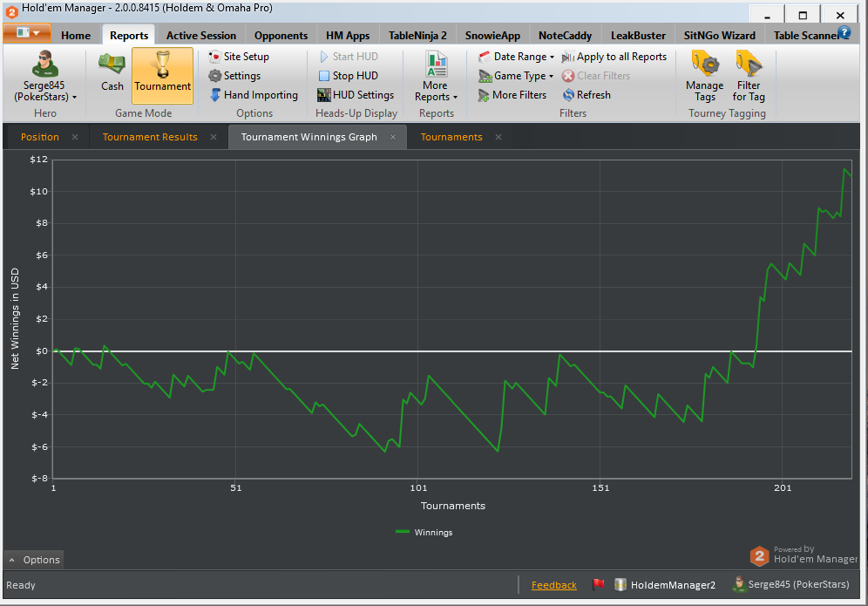Minimize the Hold'em Manager window
This screenshot has height=606, width=868.
pos(767,15)
